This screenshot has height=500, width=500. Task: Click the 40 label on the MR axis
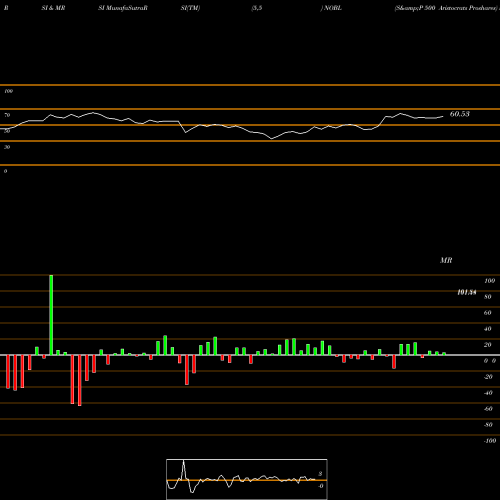pyautogui.click(x=488, y=329)
